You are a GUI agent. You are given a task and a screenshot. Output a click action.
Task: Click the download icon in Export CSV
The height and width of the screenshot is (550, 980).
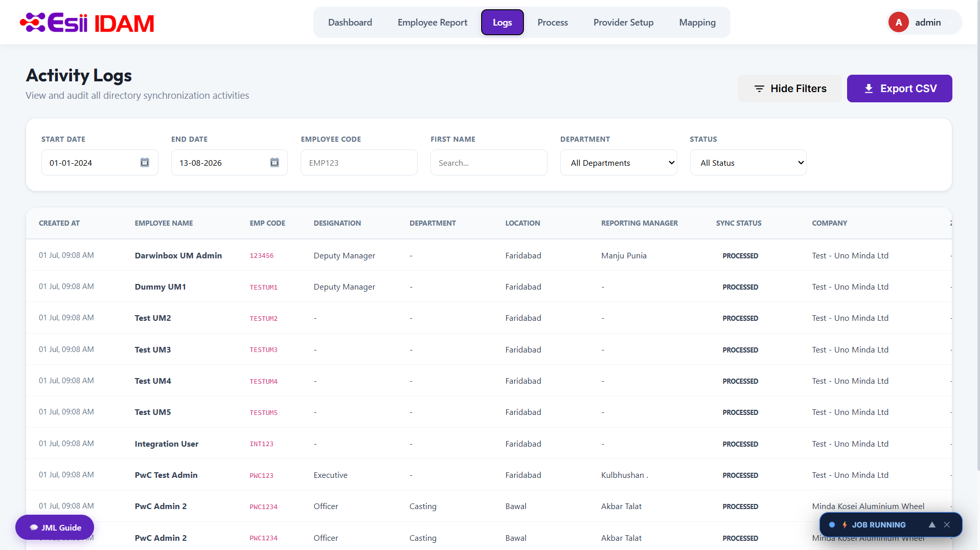[869, 89]
